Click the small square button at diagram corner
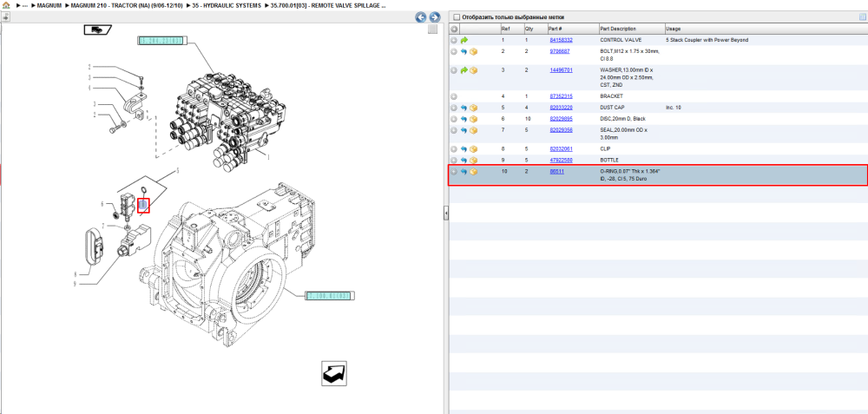 [x=432, y=30]
